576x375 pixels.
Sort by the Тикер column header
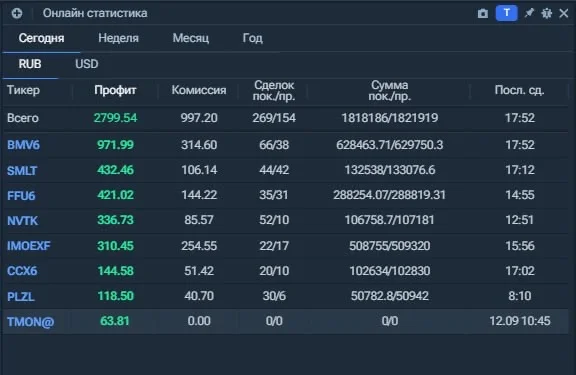24,90
